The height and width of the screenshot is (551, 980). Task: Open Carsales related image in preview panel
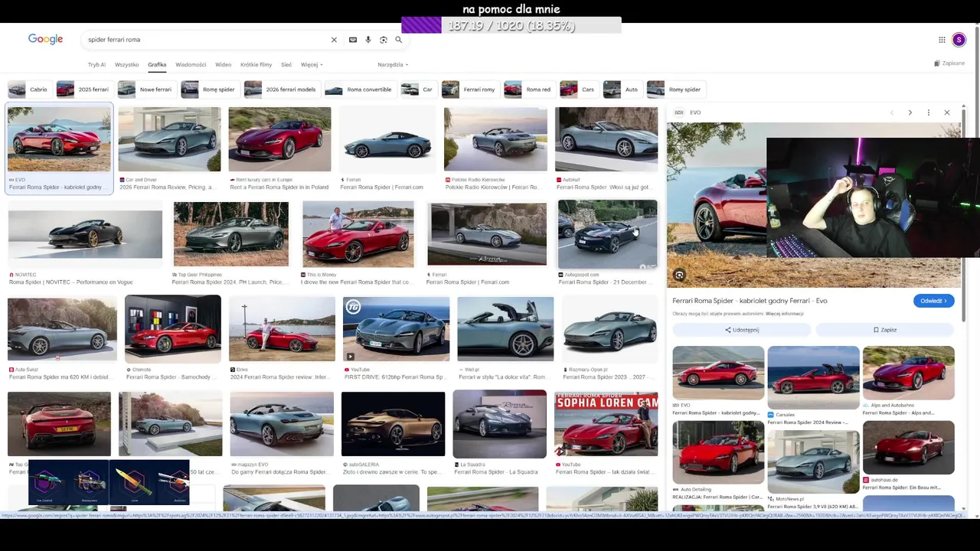point(813,377)
